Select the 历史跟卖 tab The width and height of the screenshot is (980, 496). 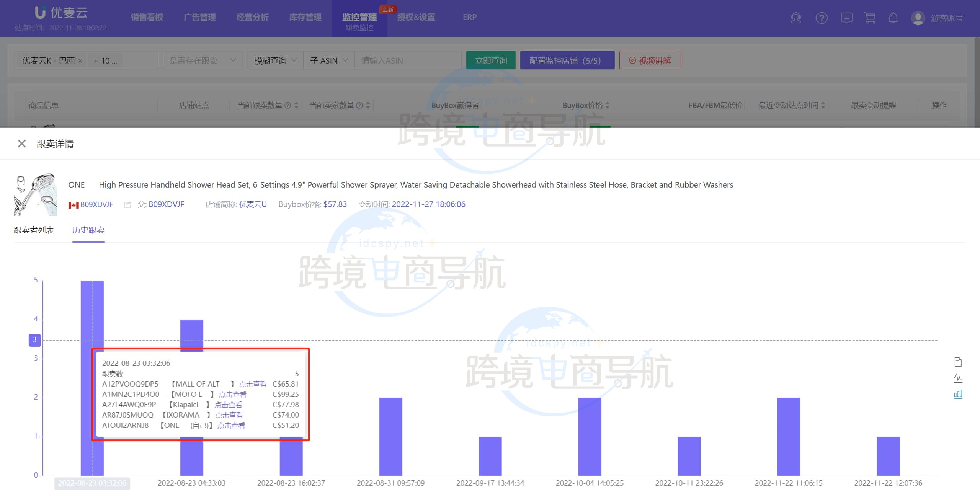coord(88,230)
